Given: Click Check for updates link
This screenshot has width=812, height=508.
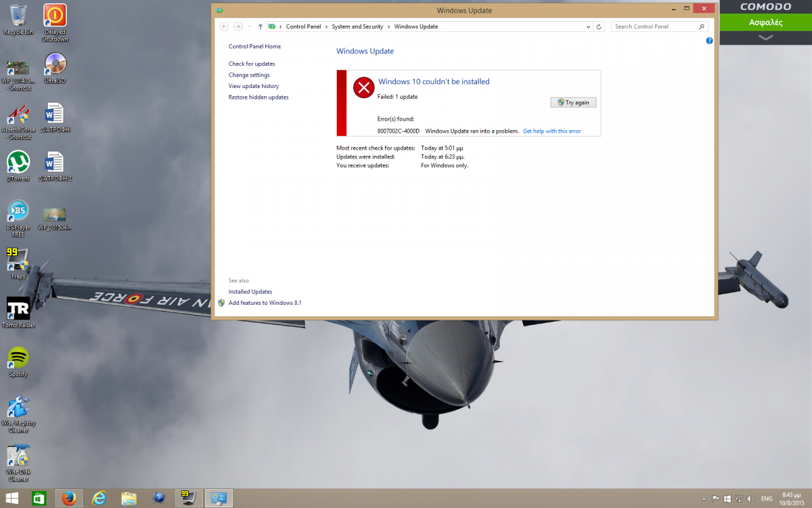Looking at the screenshot, I should click(252, 64).
